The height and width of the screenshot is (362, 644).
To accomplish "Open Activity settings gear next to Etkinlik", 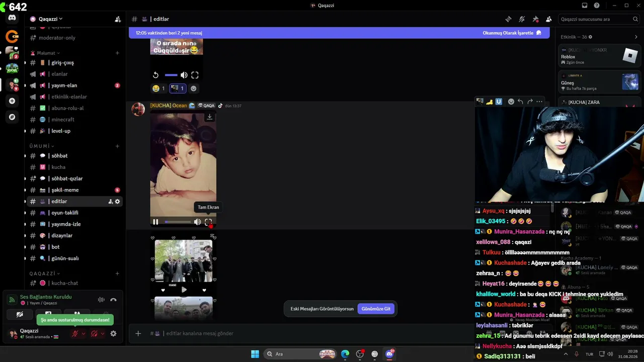I will pos(590,37).
